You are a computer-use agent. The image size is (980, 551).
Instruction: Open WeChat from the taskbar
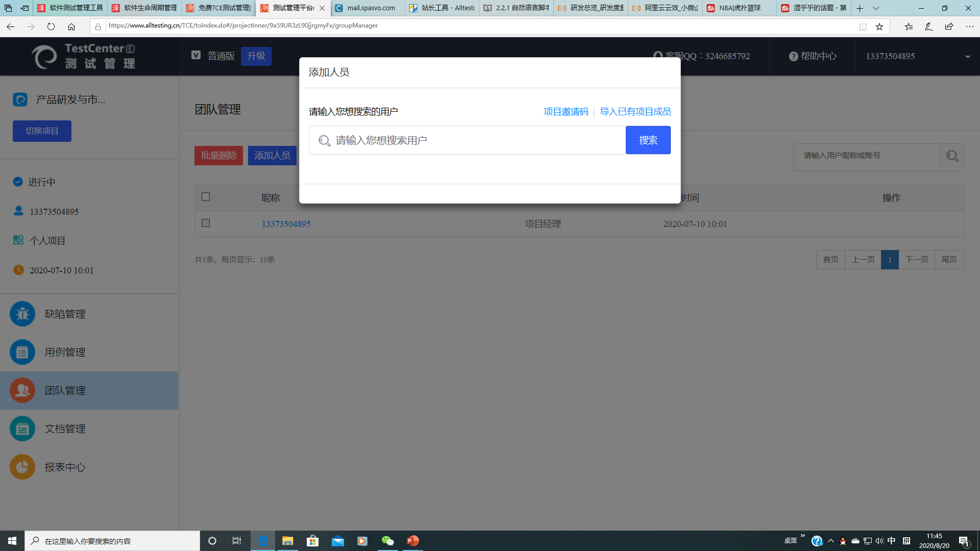[x=388, y=540]
